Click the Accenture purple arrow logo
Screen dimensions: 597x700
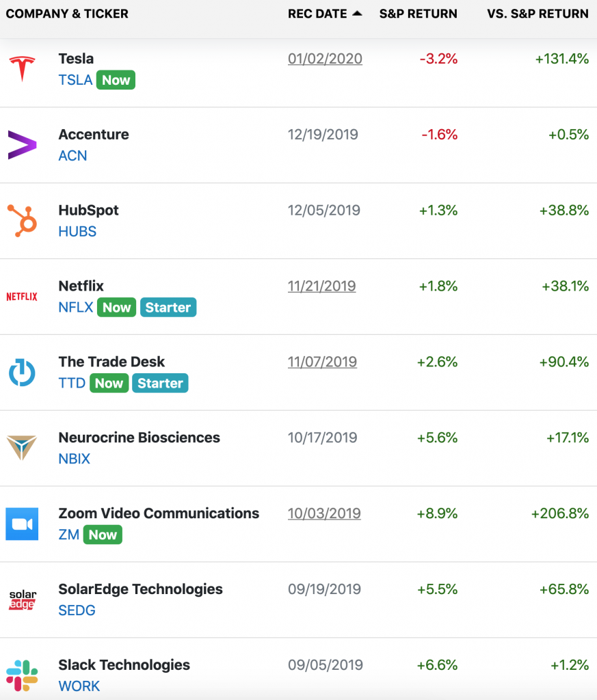(x=23, y=145)
